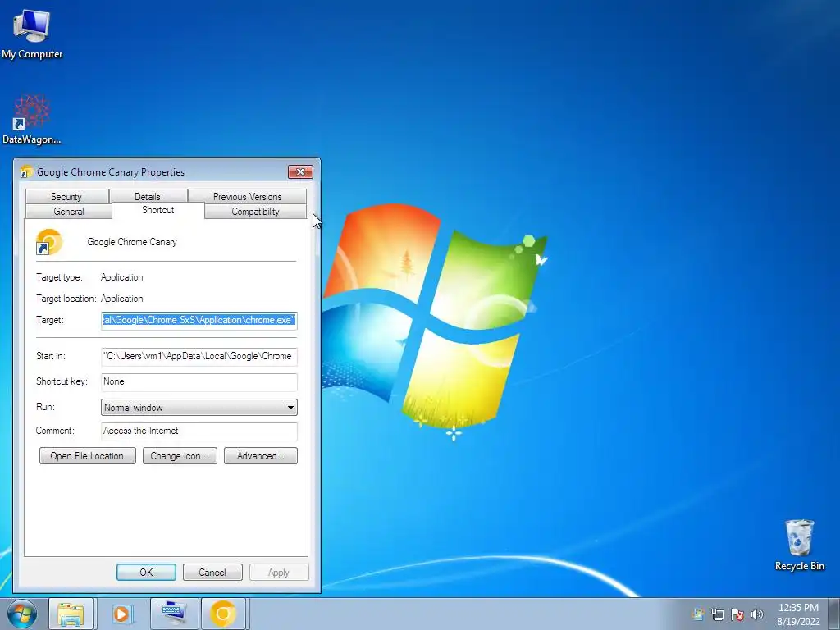Switch to the General tab
The image size is (840, 630).
pyautogui.click(x=69, y=212)
